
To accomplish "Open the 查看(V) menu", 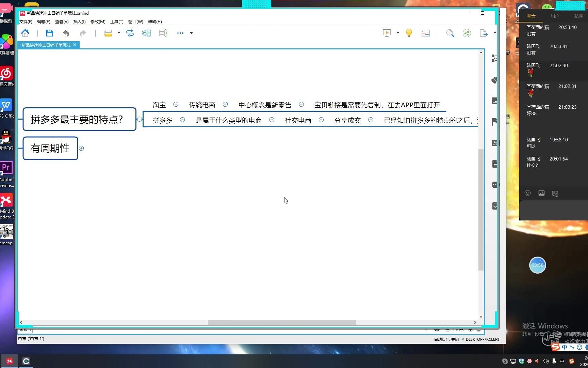I will pos(62,22).
